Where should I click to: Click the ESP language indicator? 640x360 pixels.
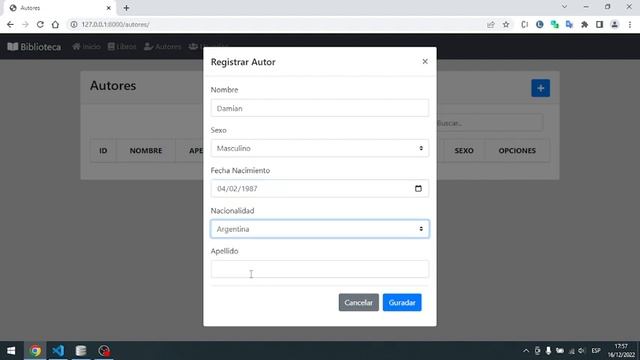(596, 351)
